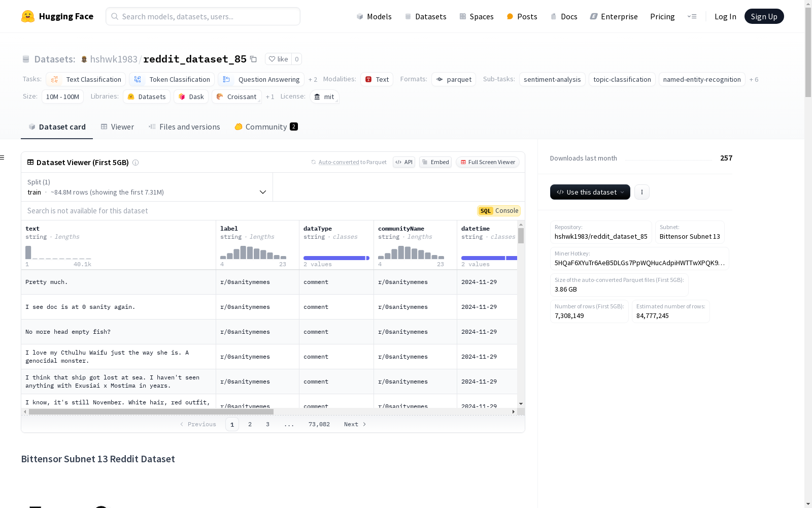Open the Community tab
Screen dimensions: 812x508
tap(266, 127)
